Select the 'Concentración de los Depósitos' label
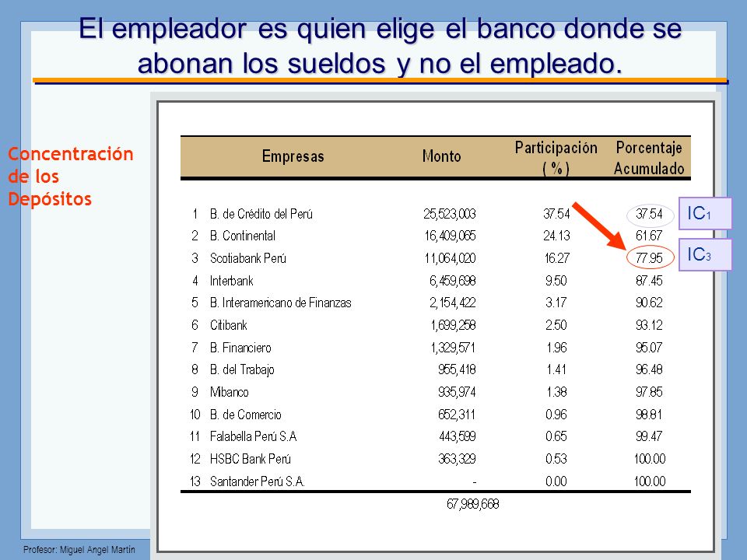Image resolution: width=747 pixels, height=560 pixels. click(71, 177)
